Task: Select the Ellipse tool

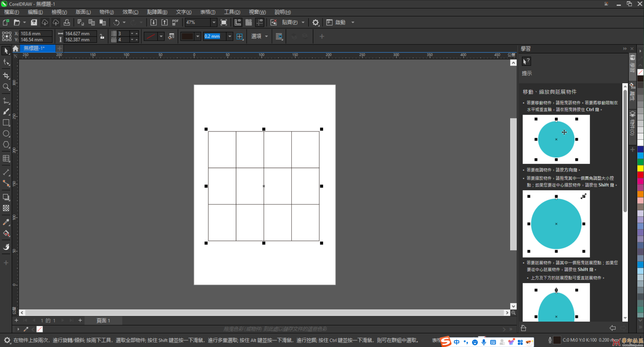Action: pyautogui.click(x=6, y=134)
